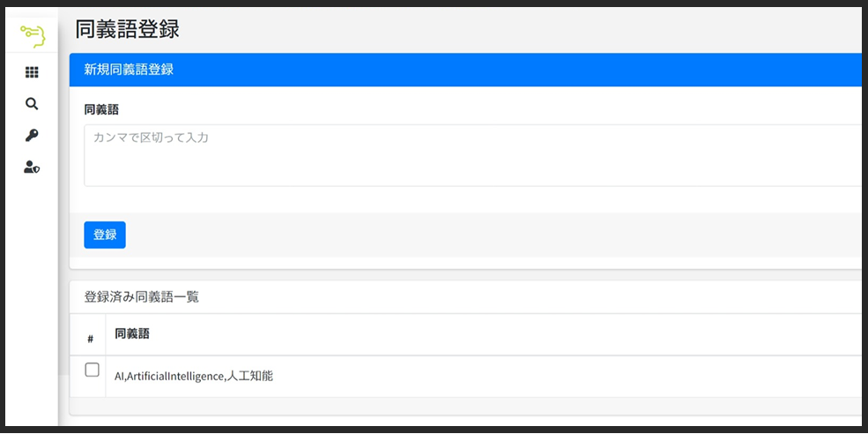Click empty sidebar area below user icon
868x434 pixels.
pyautogui.click(x=32, y=291)
